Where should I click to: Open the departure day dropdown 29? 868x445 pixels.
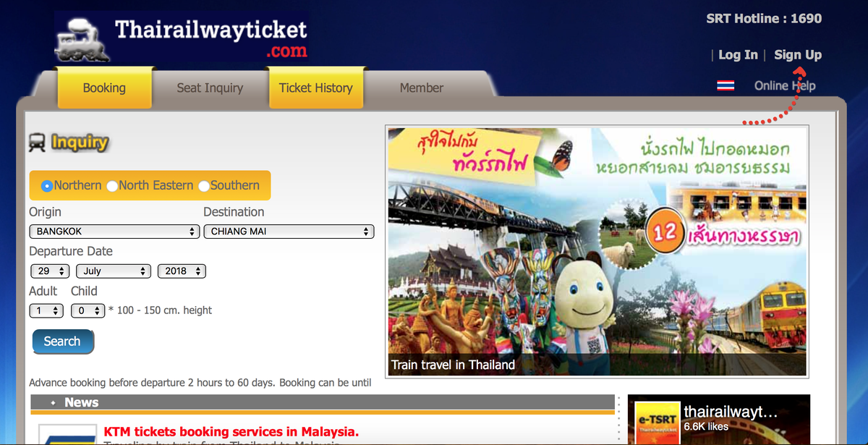click(x=50, y=271)
